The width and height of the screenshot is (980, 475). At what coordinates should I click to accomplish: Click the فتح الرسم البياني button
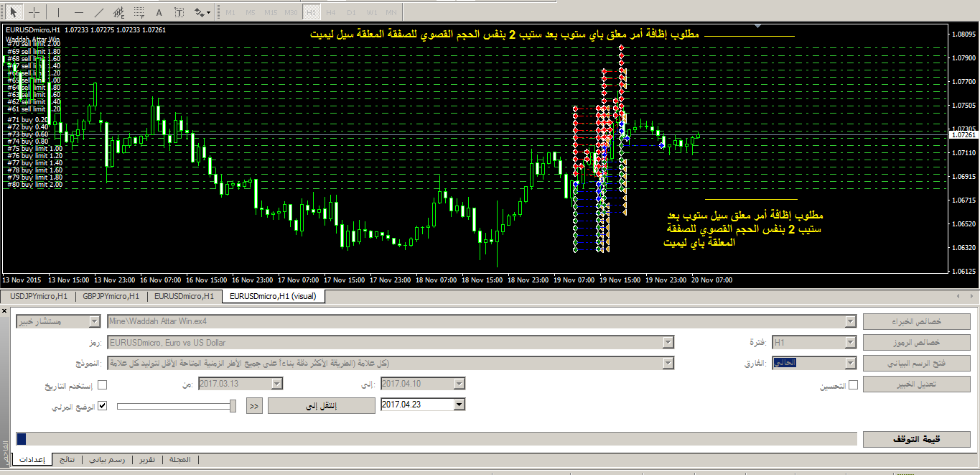(x=916, y=364)
